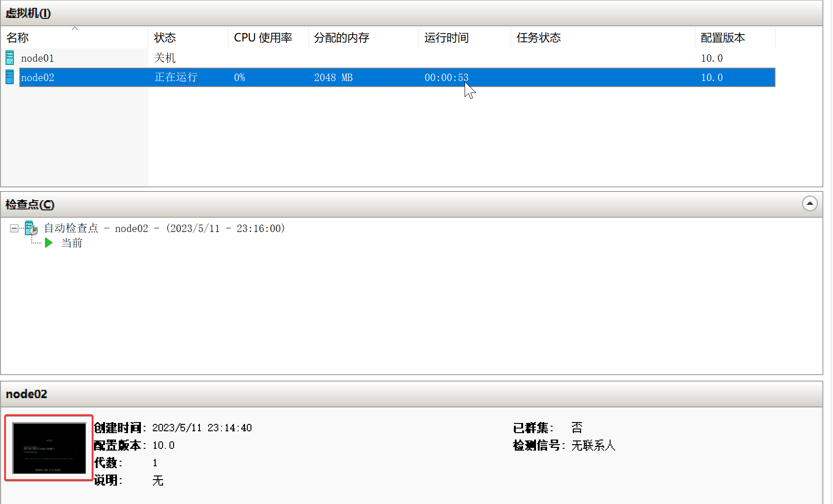Select the 自动检查点 - node02 checkpoint
This screenshot has width=833, height=504.
tap(163, 228)
